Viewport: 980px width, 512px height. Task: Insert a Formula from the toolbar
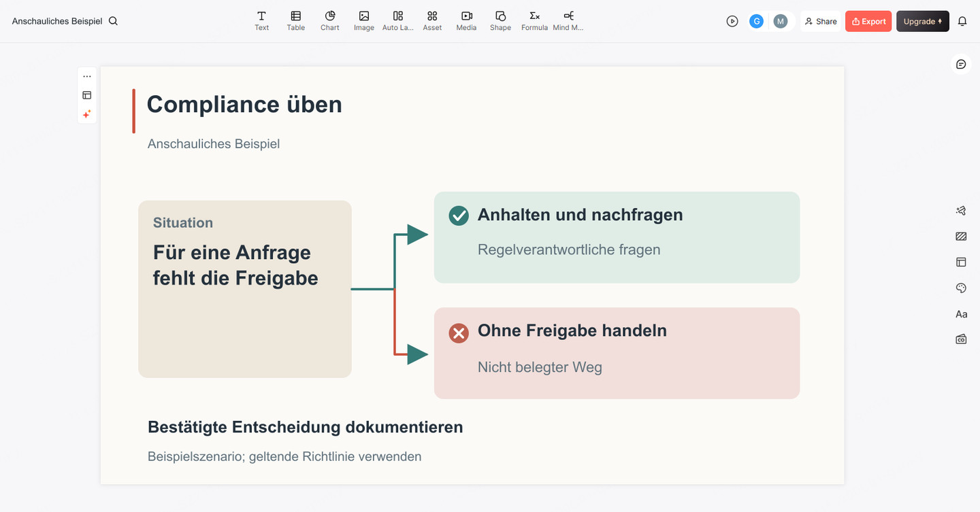pyautogui.click(x=534, y=20)
